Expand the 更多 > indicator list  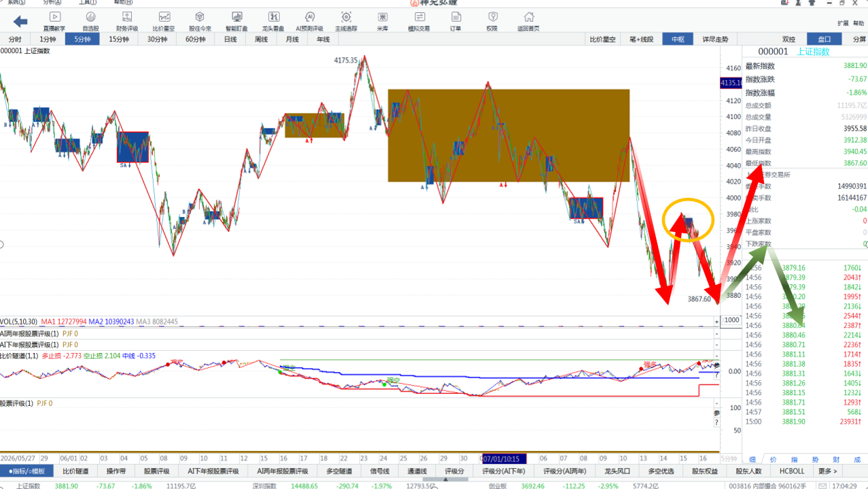[828, 471]
